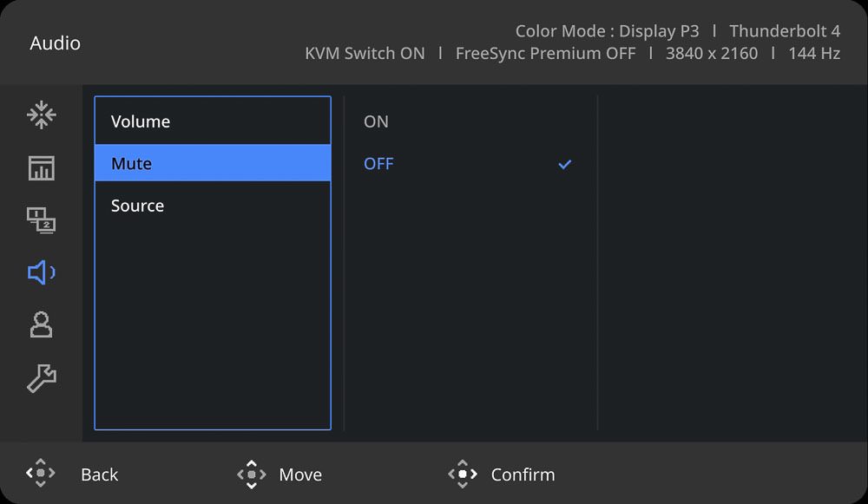Open the Picture settings snowflake icon
This screenshot has height=504, width=868.
(x=42, y=115)
